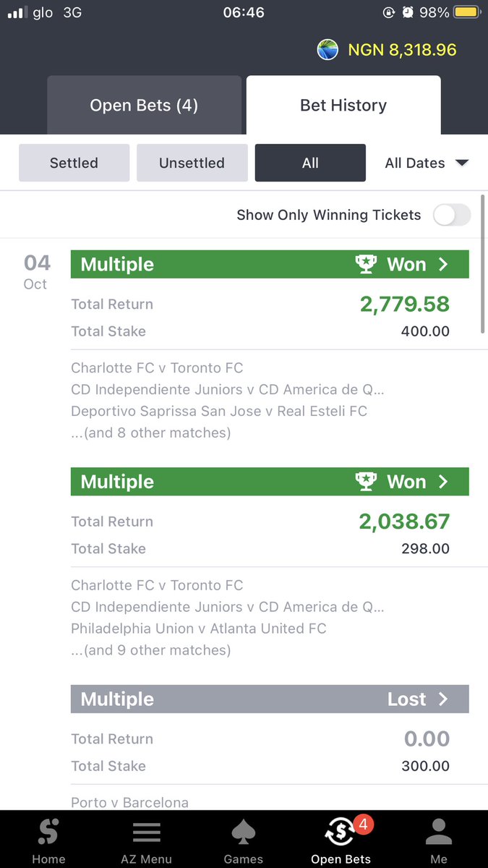Switch to the Open Bets (4) tab
Screen dimensions: 488x868
coord(144,105)
